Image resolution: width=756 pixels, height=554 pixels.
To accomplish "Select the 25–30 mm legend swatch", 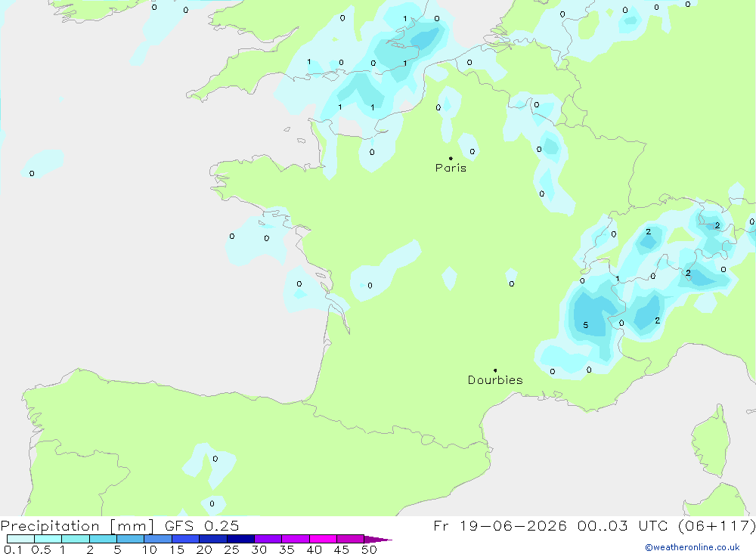I will 240,539.
